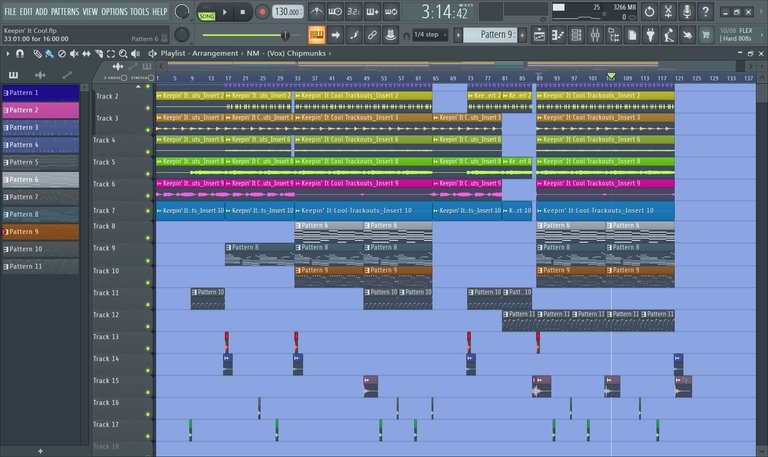
Task: Toggle mute LED for Track 13
Action: 148,349
